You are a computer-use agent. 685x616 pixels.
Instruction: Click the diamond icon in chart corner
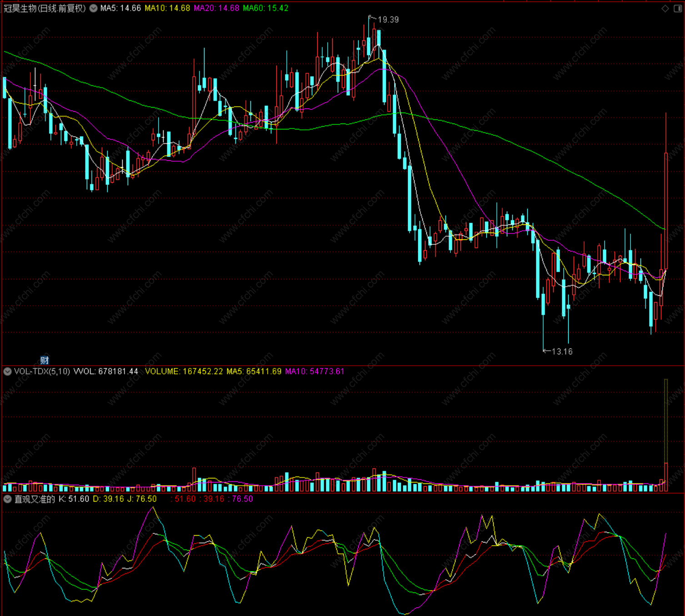click(x=665, y=8)
